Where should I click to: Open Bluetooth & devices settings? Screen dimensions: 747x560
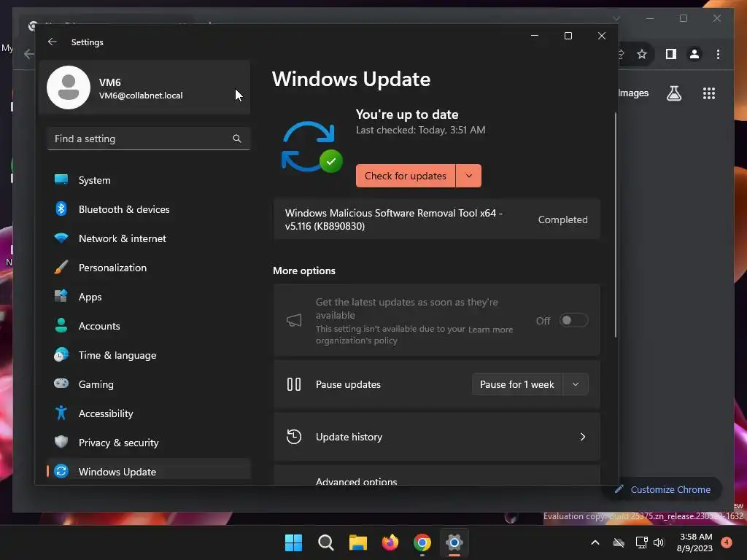tap(149, 209)
